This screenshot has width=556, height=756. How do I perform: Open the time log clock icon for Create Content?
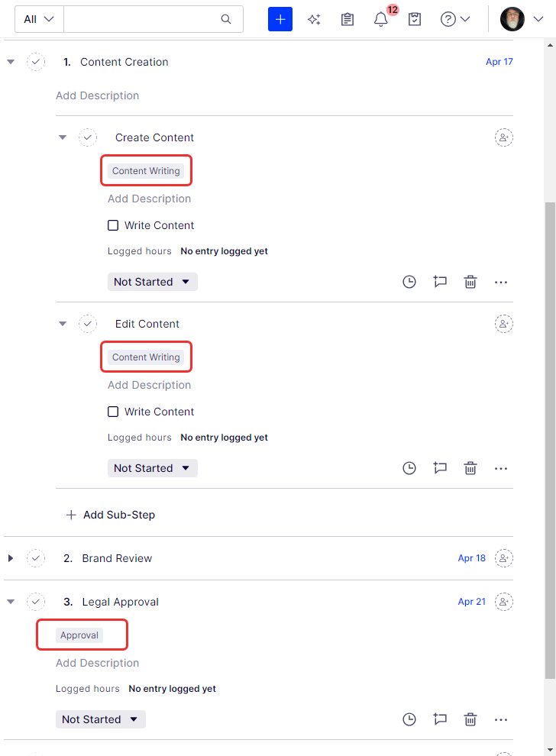coord(409,281)
